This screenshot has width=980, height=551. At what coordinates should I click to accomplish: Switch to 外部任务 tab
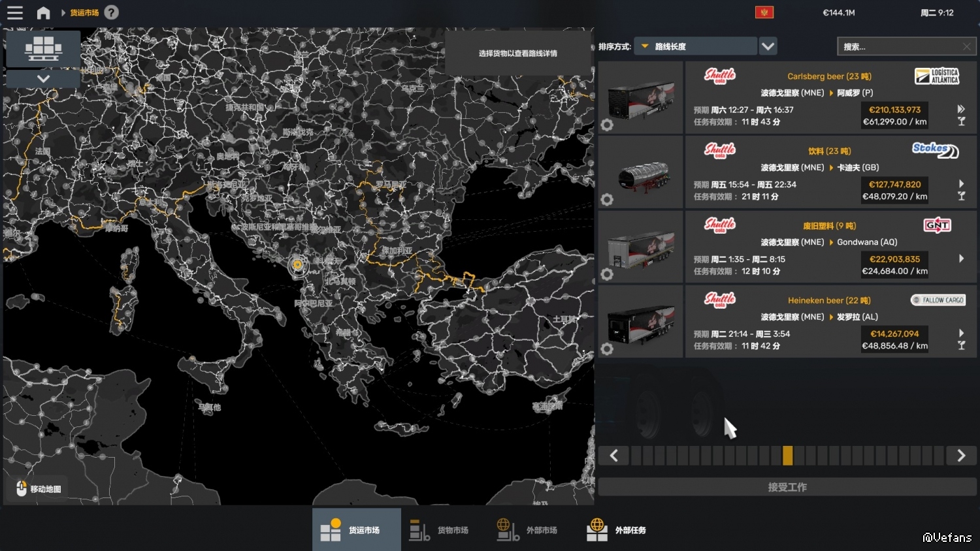[x=617, y=530]
